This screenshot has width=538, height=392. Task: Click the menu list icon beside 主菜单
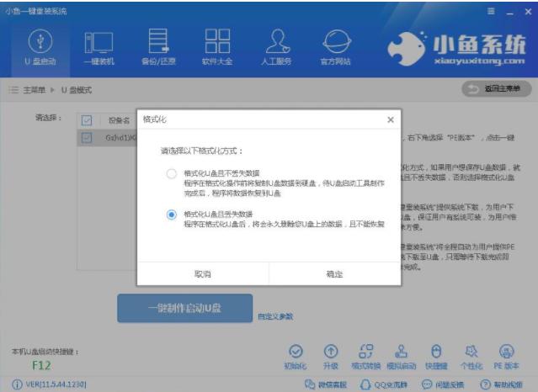13,90
